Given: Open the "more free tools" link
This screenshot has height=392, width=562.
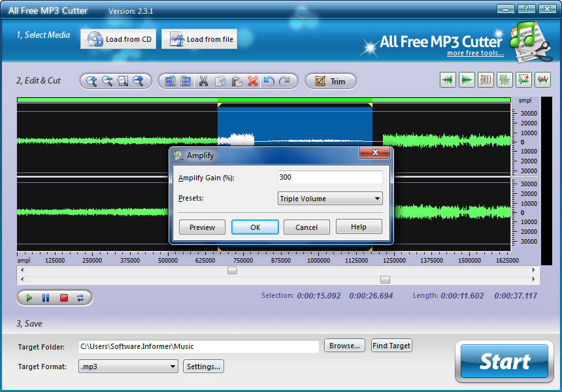Looking at the screenshot, I should [475, 53].
